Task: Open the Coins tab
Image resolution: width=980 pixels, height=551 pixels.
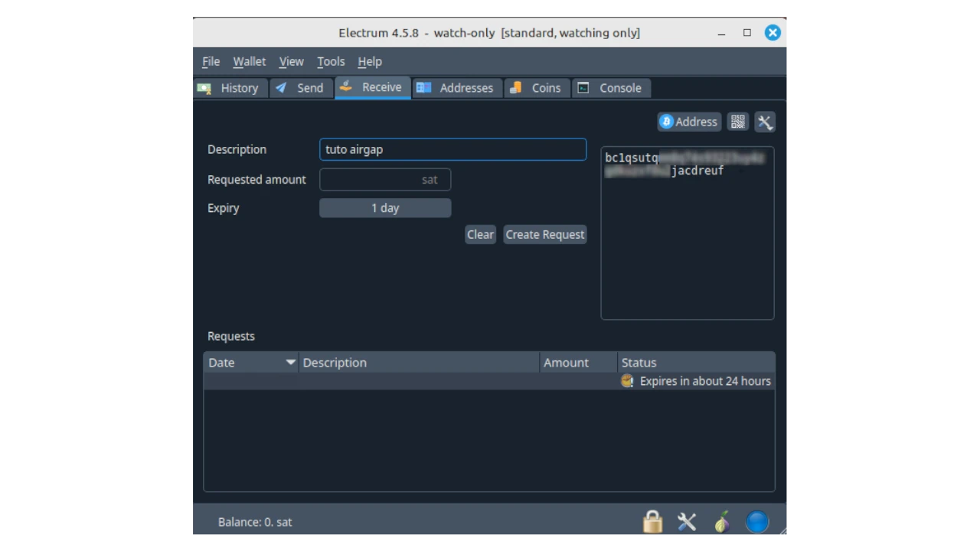Action: click(x=537, y=88)
